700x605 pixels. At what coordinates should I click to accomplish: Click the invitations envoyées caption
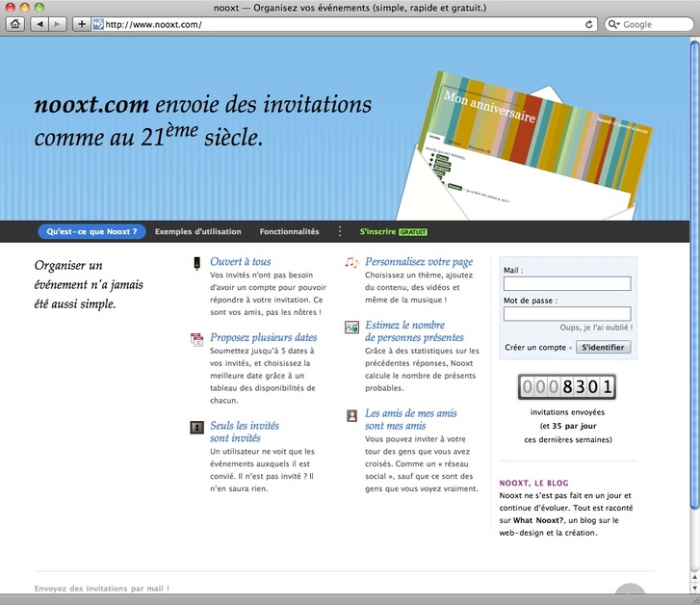tap(567, 412)
